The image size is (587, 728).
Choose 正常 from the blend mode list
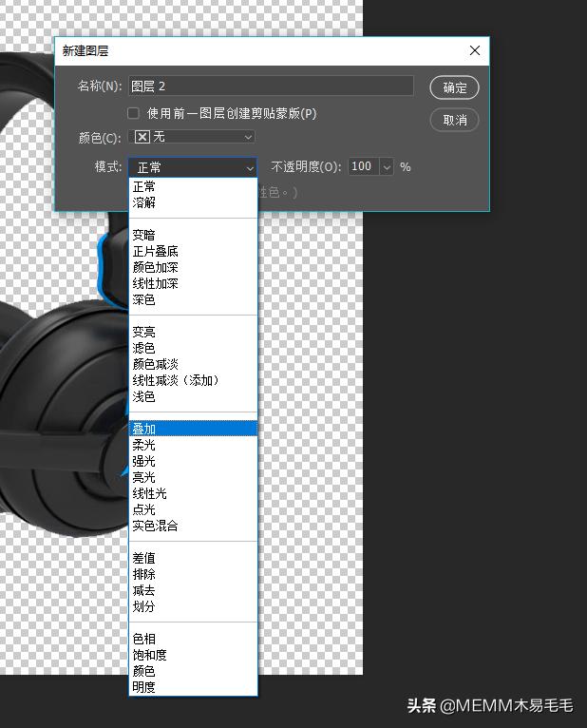(193, 186)
